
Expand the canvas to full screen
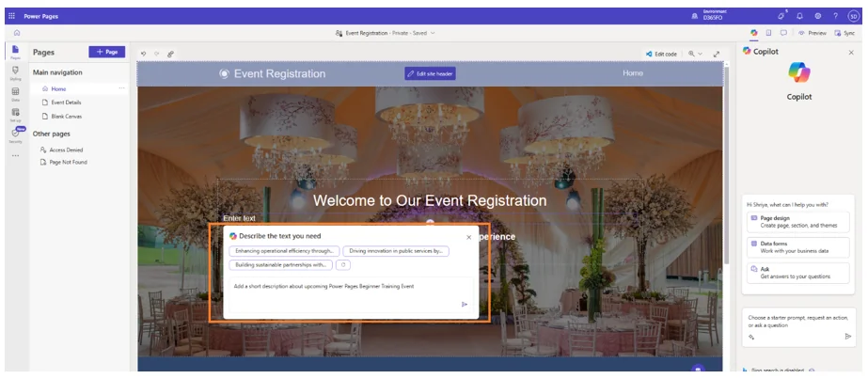coord(717,54)
